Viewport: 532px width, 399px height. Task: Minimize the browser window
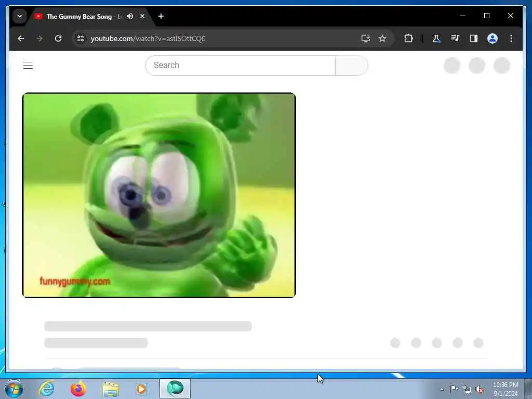pos(463,16)
